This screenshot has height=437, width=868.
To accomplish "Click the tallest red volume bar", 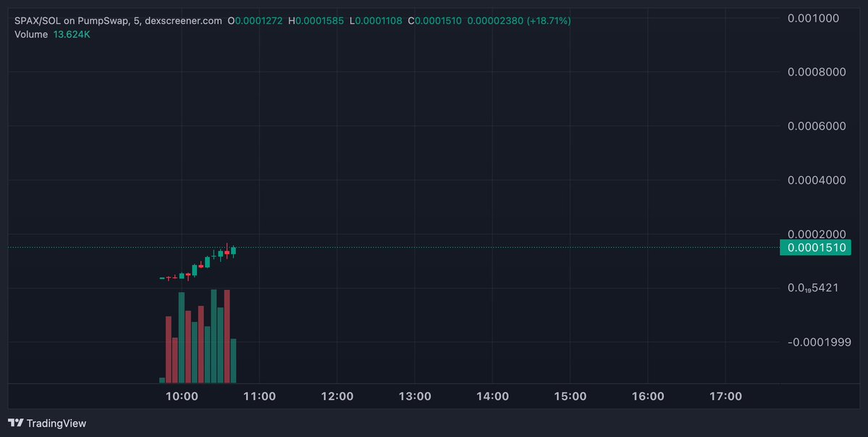I will pos(227,336).
